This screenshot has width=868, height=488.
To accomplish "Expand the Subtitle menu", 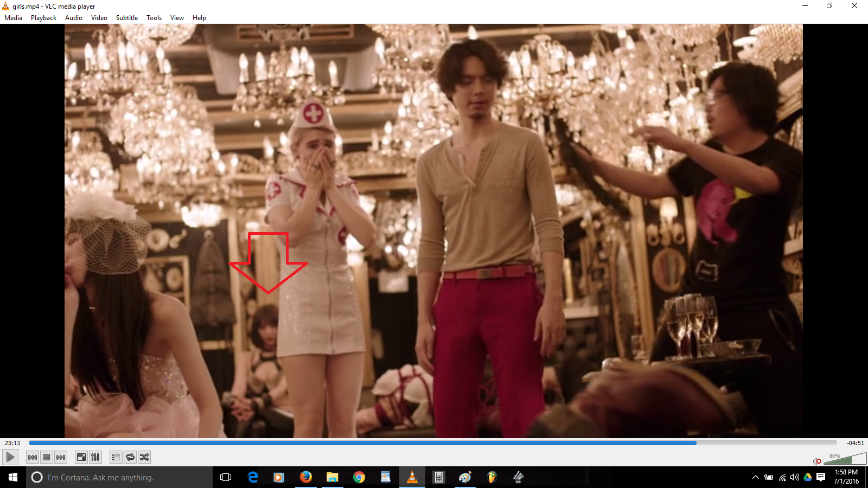I will tap(127, 18).
